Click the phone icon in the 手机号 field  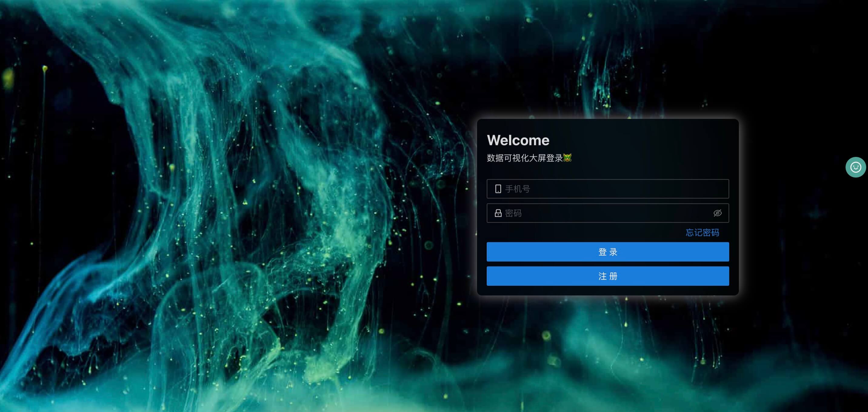point(498,189)
